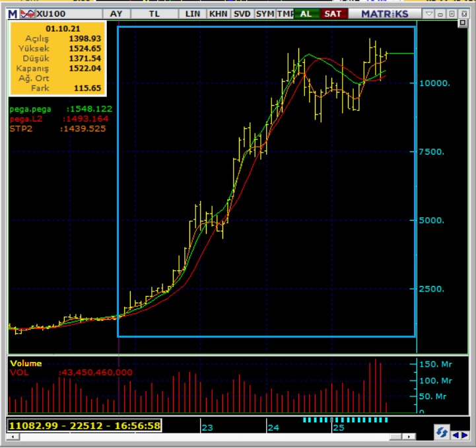Click the left blue arrow to scroll chart back
Screen dimensions: 476x448
pos(455,434)
